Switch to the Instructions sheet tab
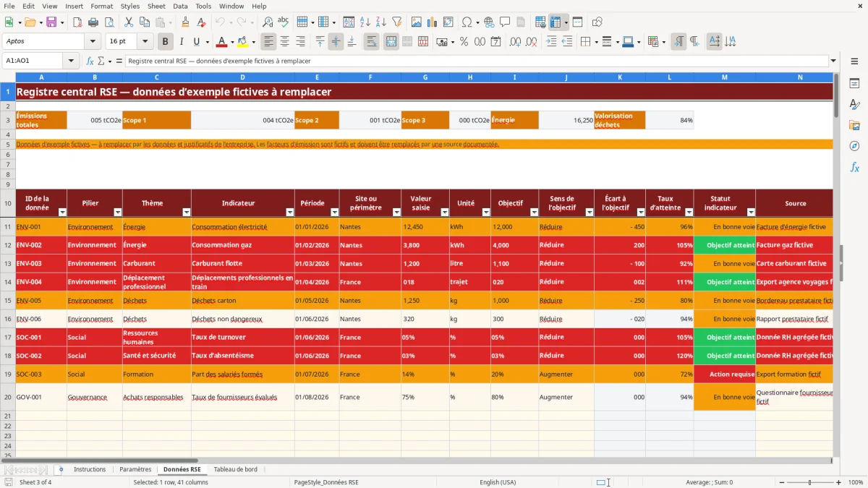The width and height of the screenshot is (868, 488). click(x=90, y=469)
